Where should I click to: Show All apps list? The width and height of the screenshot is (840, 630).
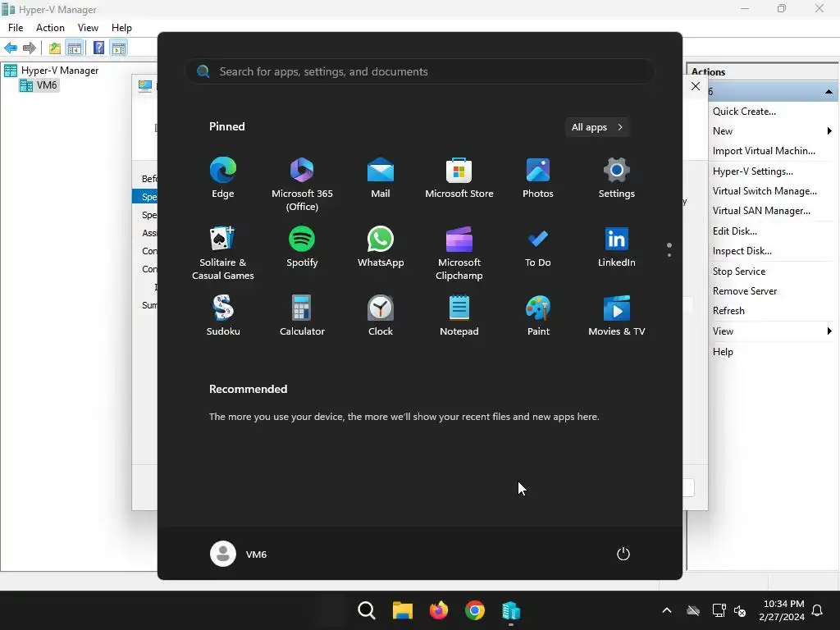click(x=597, y=127)
